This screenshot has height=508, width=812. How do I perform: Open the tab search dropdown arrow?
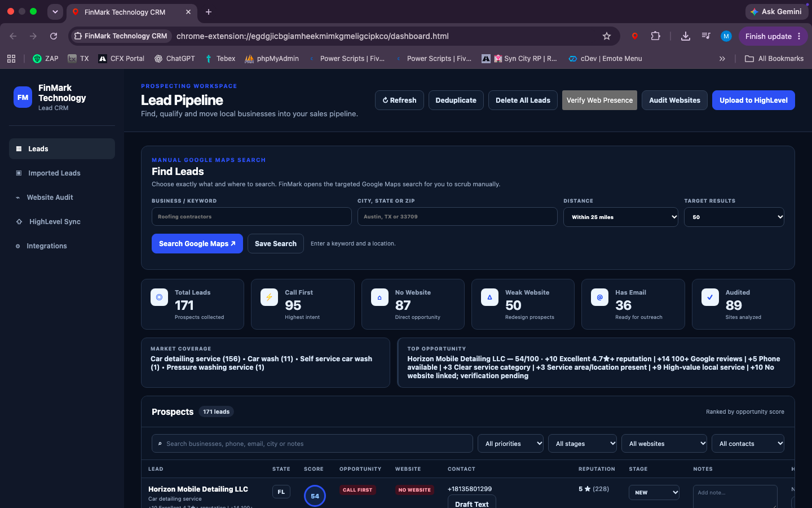pos(55,12)
